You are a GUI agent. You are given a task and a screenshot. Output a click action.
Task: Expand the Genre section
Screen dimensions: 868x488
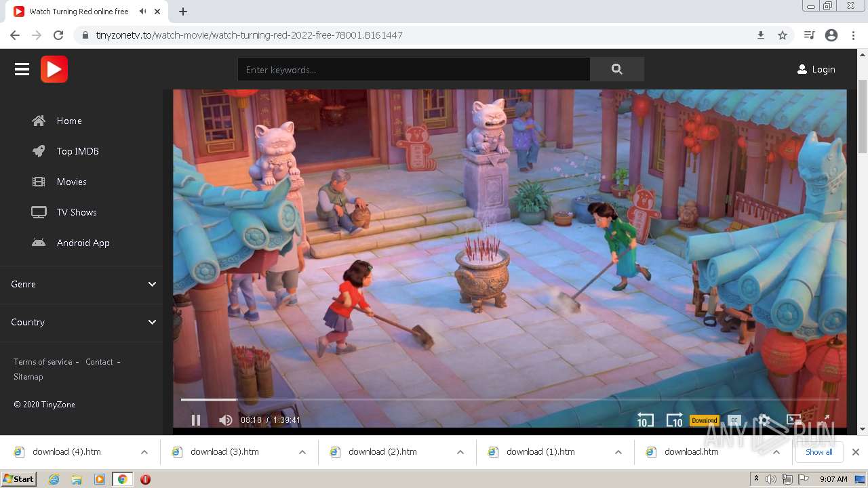click(x=81, y=284)
